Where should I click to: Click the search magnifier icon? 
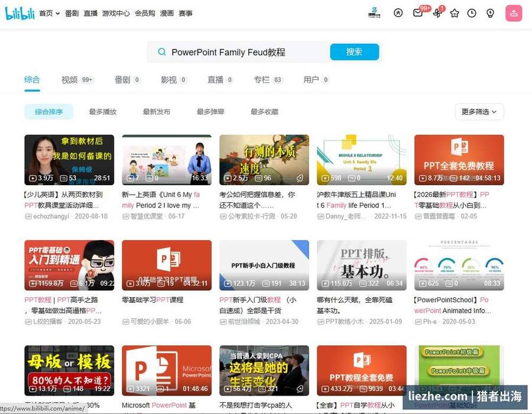point(162,52)
